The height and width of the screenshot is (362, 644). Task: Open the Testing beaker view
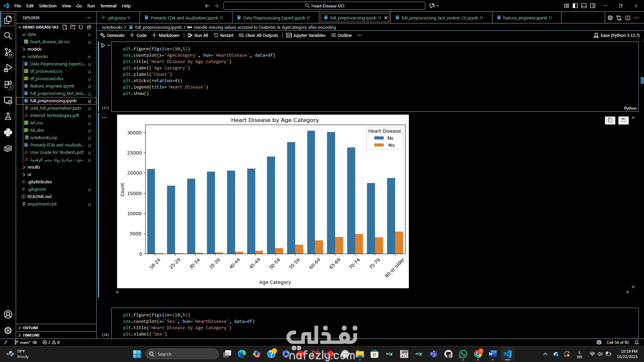click(x=8, y=116)
